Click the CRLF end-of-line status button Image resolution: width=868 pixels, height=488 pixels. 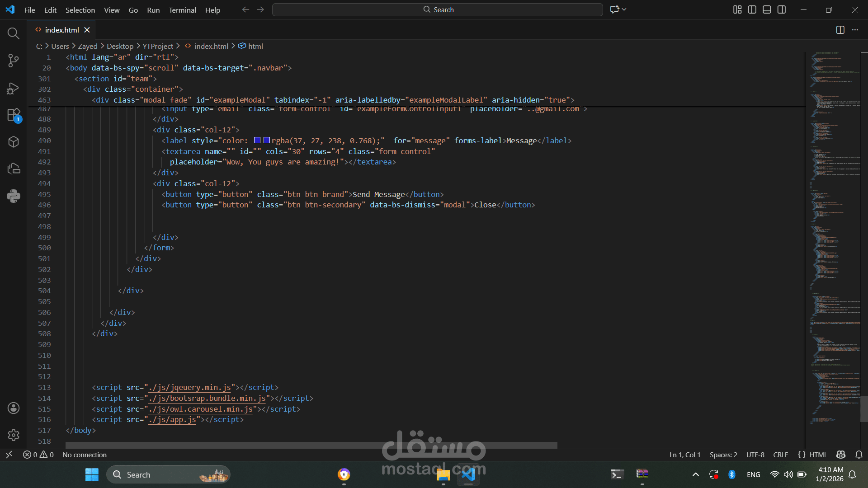click(x=780, y=455)
